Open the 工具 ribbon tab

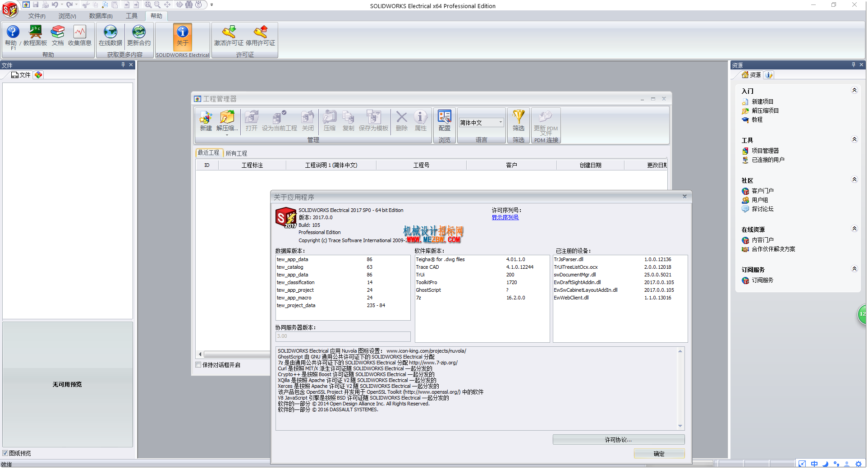click(132, 16)
